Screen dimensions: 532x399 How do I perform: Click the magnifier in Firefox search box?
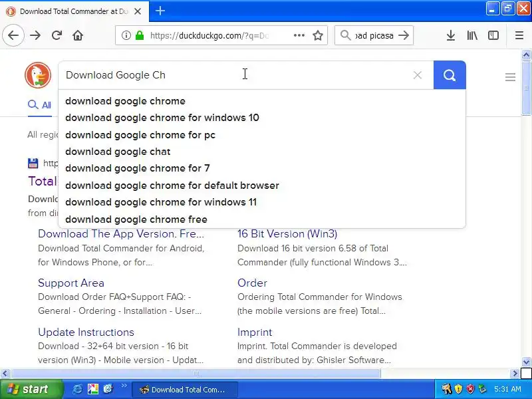(x=345, y=35)
